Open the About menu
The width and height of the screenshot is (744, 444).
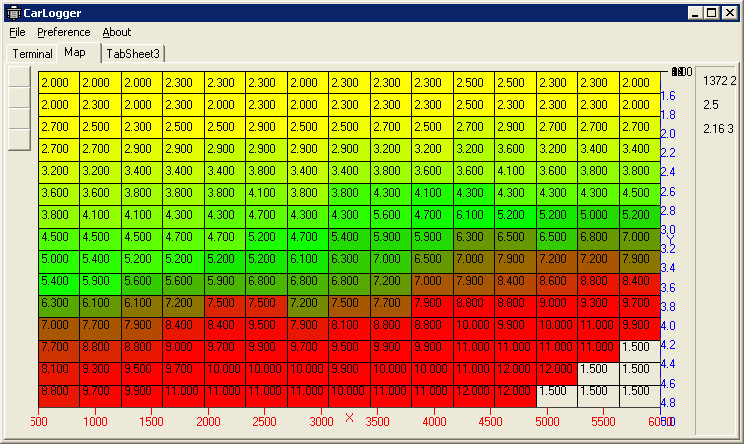point(117,32)
